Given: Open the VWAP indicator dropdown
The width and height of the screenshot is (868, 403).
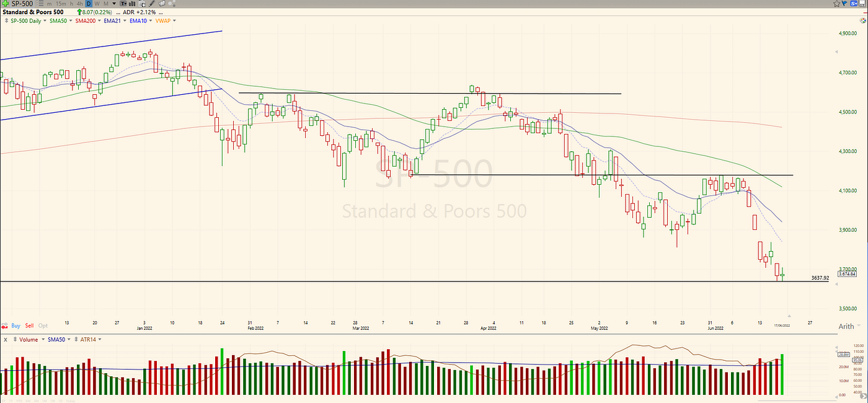Looking at the screenshot, I should pyautogui.click(x=174, y=20).
